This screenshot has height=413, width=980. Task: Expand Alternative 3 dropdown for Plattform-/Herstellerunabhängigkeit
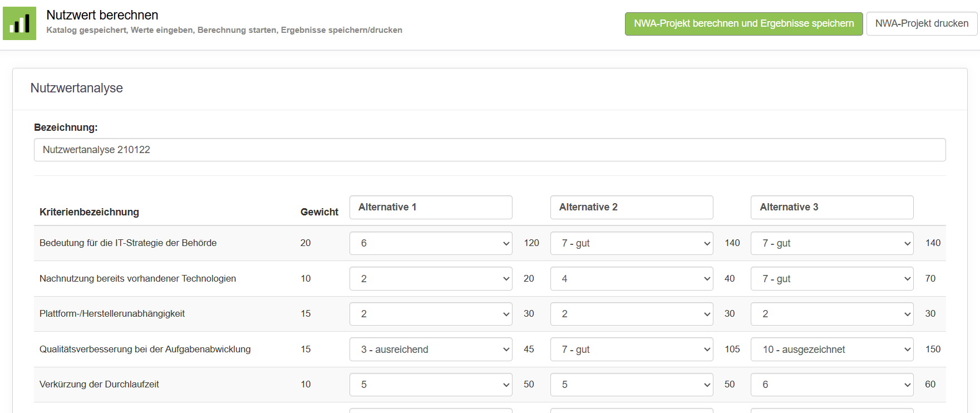(831, 314)
